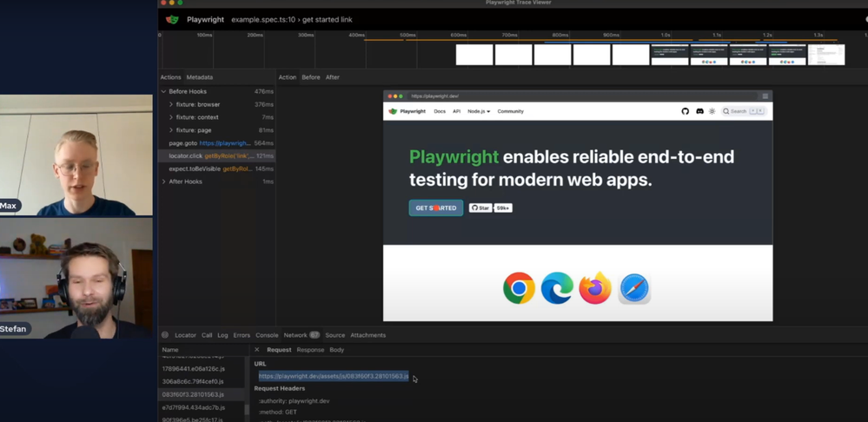The height and width of the screenshot is (422, 868).
Task: Open the Discord icon on the Playwright page
Action: [x=699, y=111]
